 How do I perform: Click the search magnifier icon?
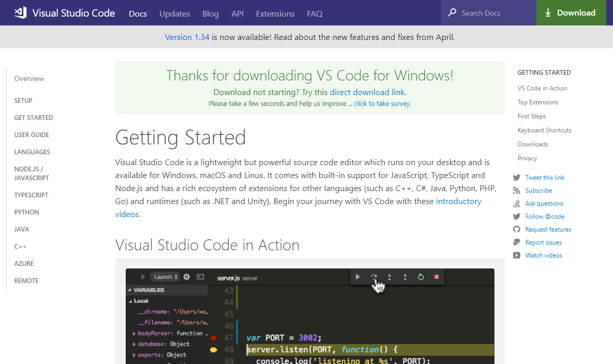[452, 12]
